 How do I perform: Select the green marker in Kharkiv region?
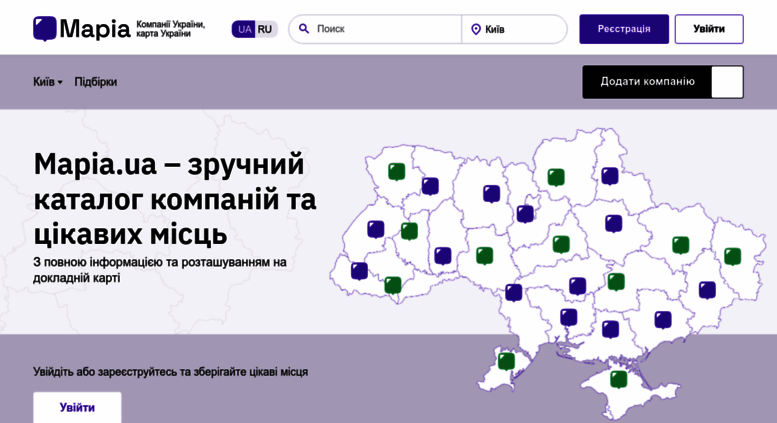coord(681,245)
